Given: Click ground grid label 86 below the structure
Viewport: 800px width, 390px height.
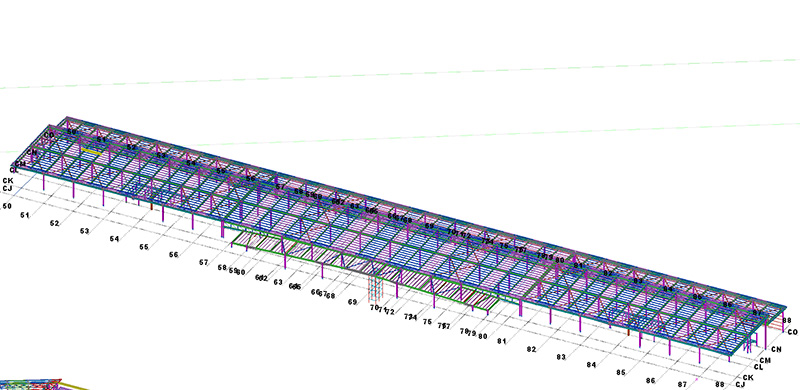Looking at the screenshot, I should [650, 380].
